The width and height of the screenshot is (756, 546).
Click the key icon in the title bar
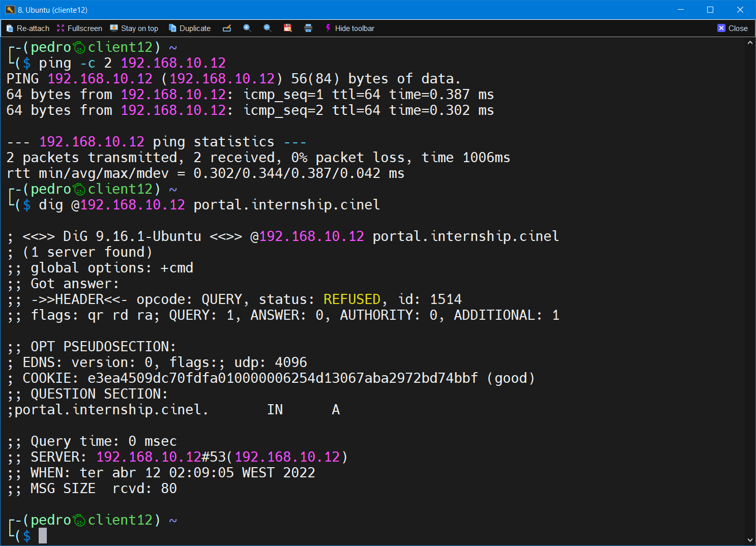point(10,10)
